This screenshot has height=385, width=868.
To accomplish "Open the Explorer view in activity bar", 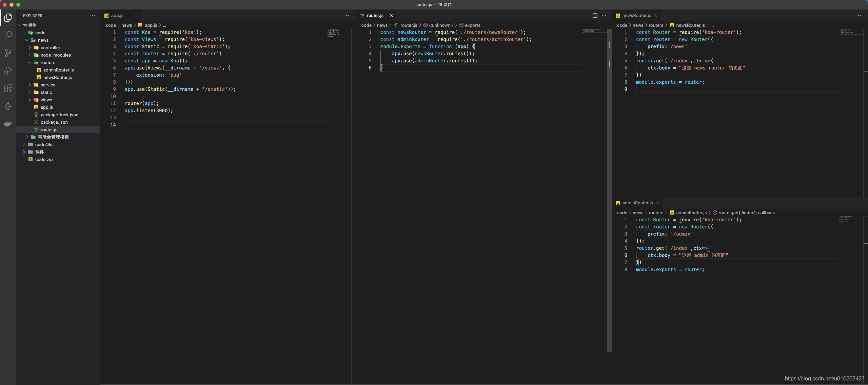I will [8, 17].
